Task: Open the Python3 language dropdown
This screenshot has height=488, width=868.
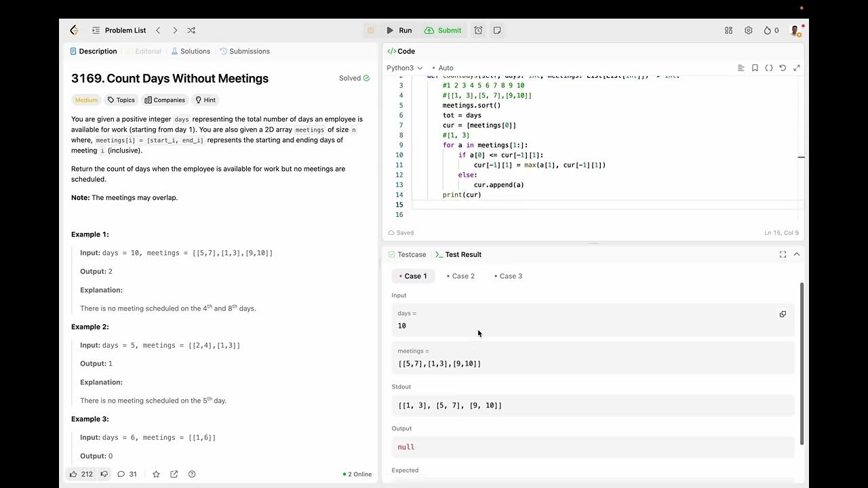Action: click(x=404, y=68)
